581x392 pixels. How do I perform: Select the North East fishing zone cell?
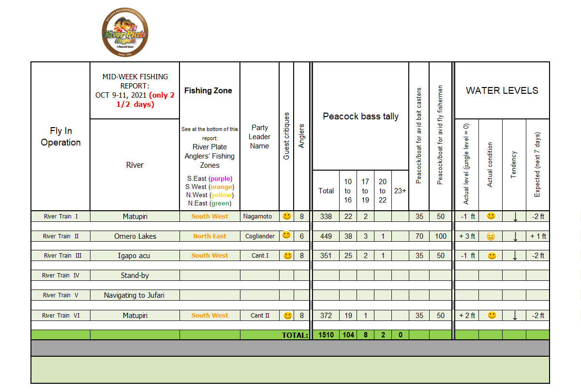[209, 236]
